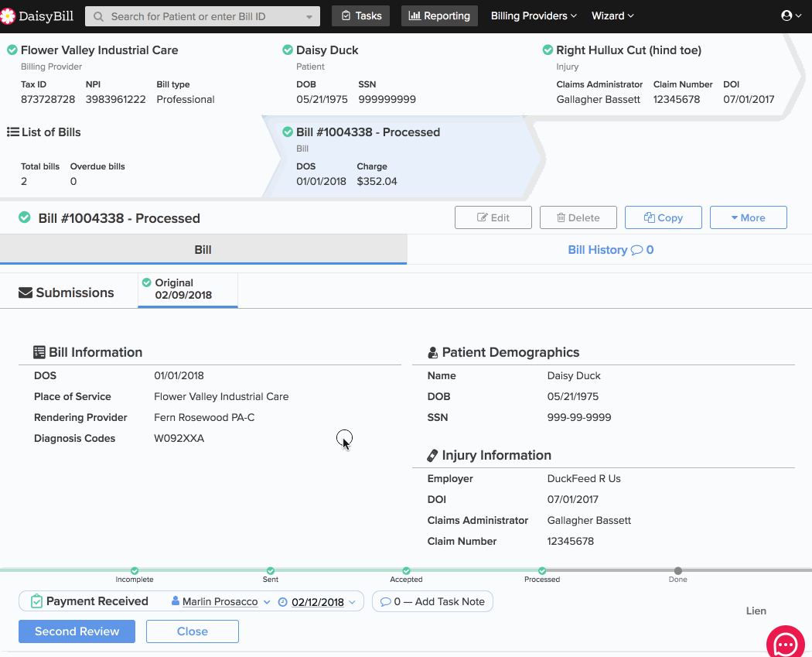Click the Incomplete progress step marker
The image size is (812, 657).
(x=135, y=570)
